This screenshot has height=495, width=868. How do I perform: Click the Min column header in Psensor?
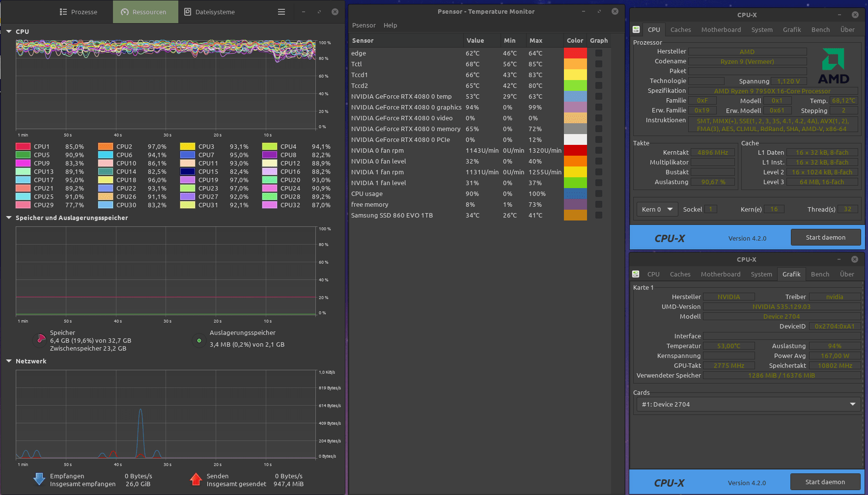pyautogui.click(x=513, y=40)
